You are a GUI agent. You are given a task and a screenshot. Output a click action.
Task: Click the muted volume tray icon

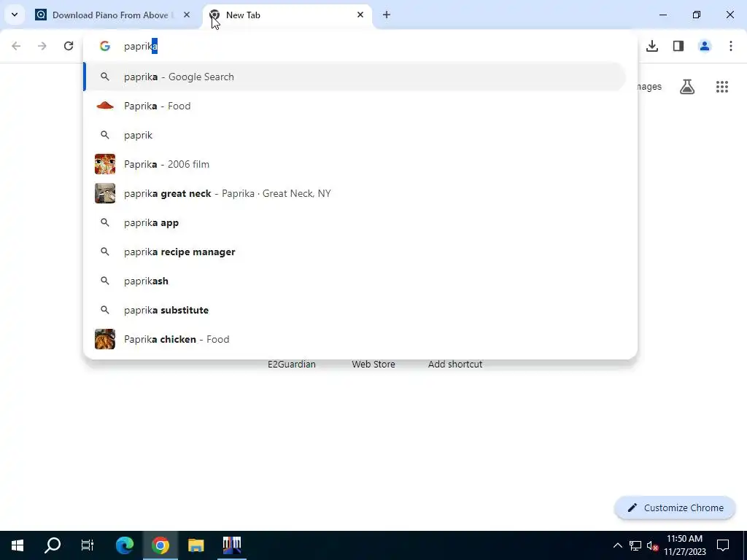click(x=652, y=545)
